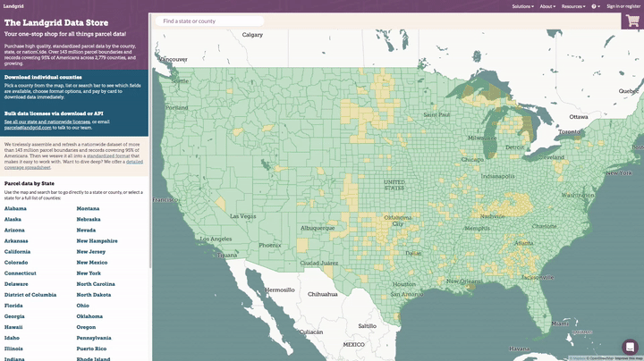Open the standardized format link

[108, 155]
